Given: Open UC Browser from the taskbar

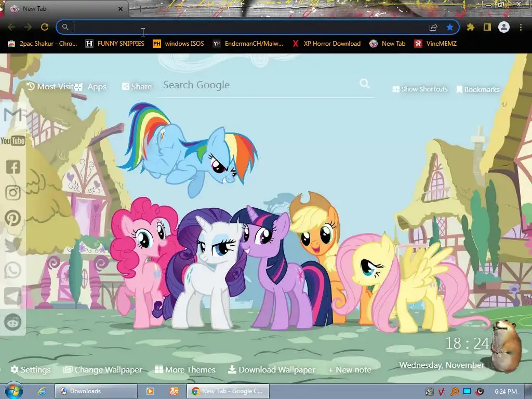Looking at the screenshot, I should pos(174,391).
